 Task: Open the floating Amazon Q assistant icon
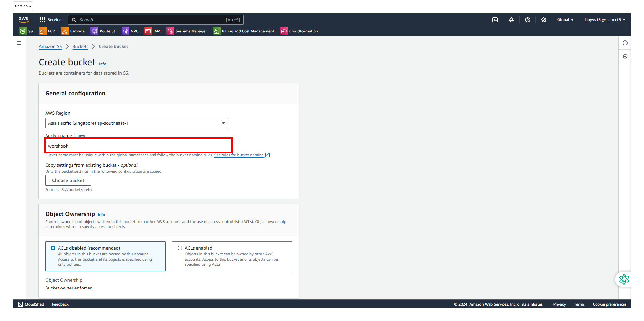click(x=624, y=279)
